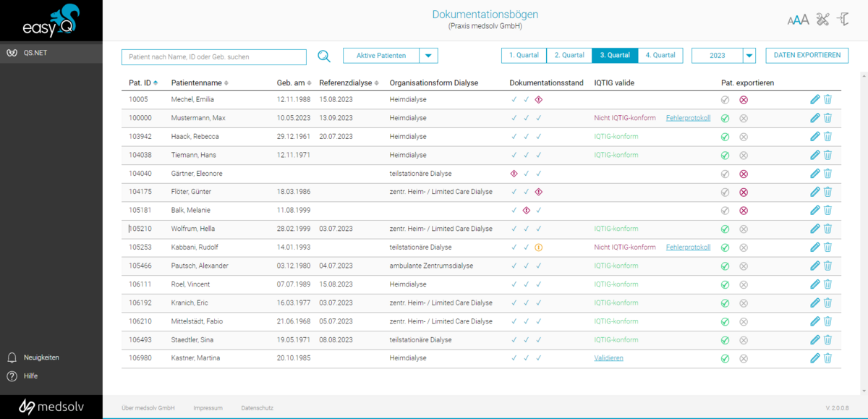Screen dimensions: 868x419
Task: Open Fehlerprotokoll link for Mustermann, Max
Action: (688, 118)
